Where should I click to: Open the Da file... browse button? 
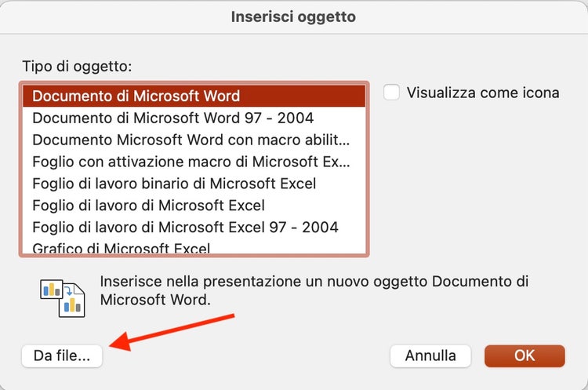coord(62,355)
